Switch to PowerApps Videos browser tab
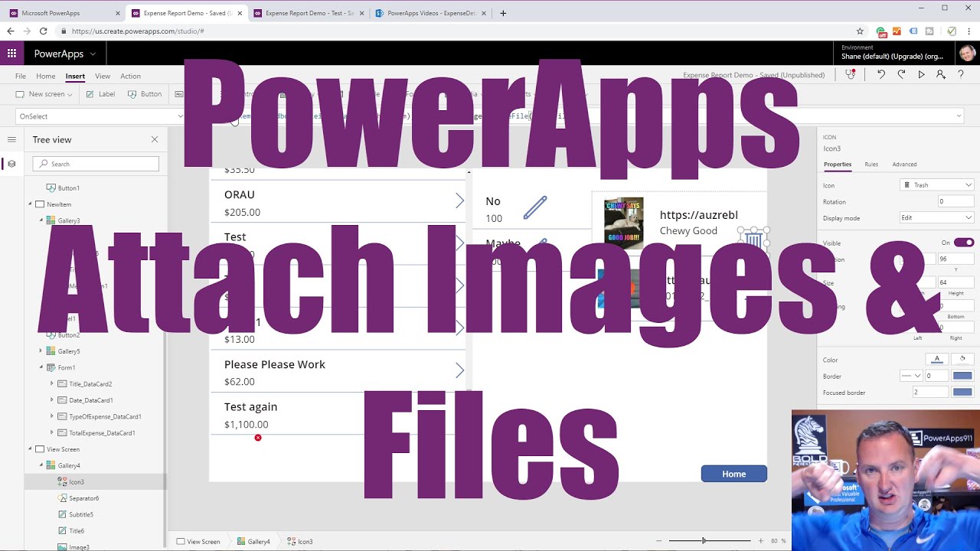The height and width of the screenshot is (551, 980). 430,13
